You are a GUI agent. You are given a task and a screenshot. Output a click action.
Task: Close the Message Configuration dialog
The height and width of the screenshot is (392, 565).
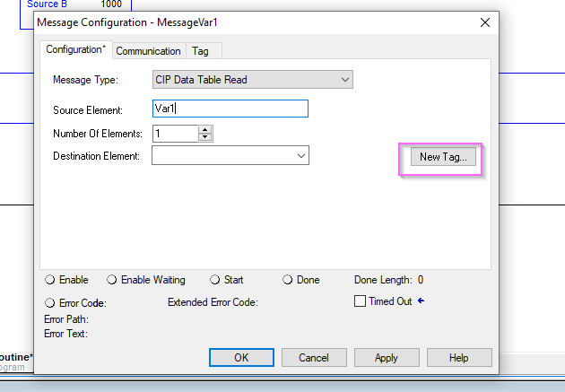pyautogui.click(x=485, y=22)
